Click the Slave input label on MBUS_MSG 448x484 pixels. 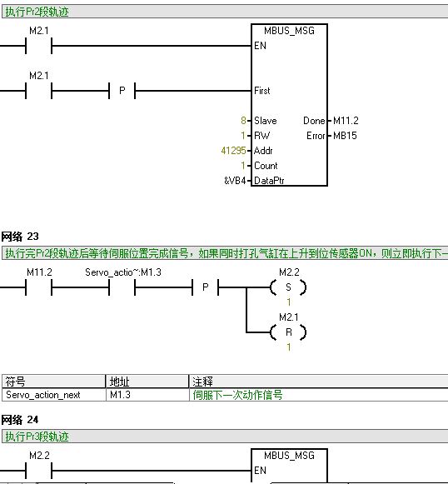pos(266,121)
